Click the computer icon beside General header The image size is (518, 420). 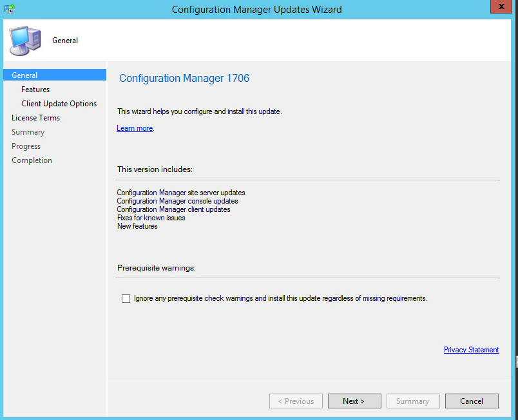(25, 41)
